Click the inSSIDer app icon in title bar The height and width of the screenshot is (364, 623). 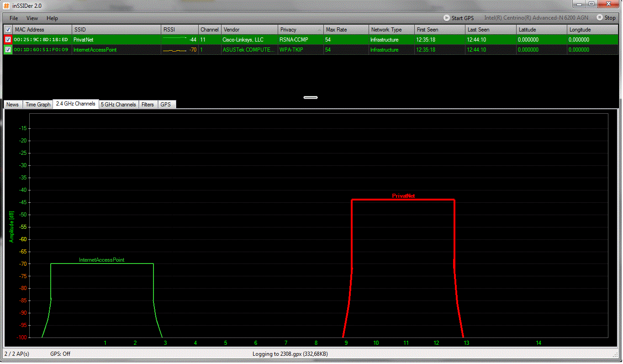pyautogui.click(x=6, y=5)
